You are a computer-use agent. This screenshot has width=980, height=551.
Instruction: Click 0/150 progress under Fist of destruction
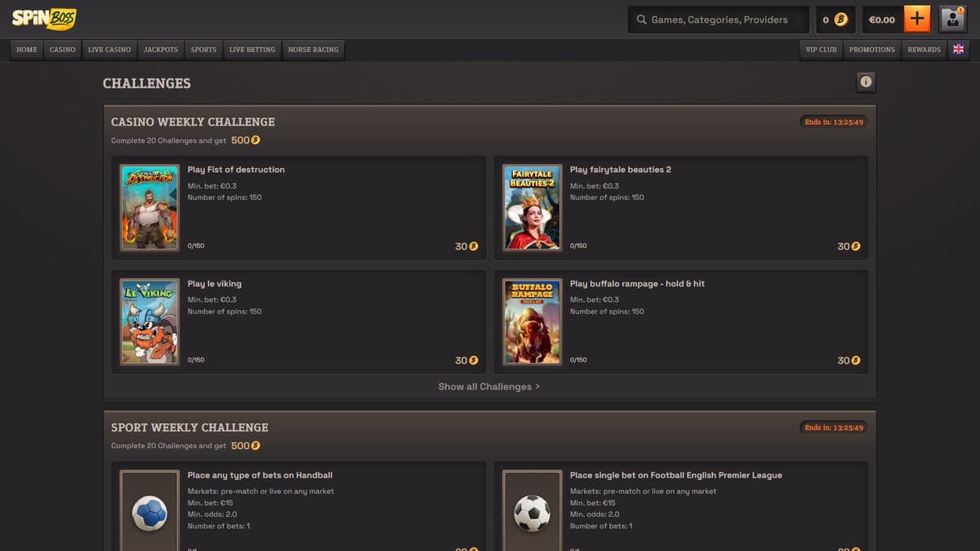196,246
